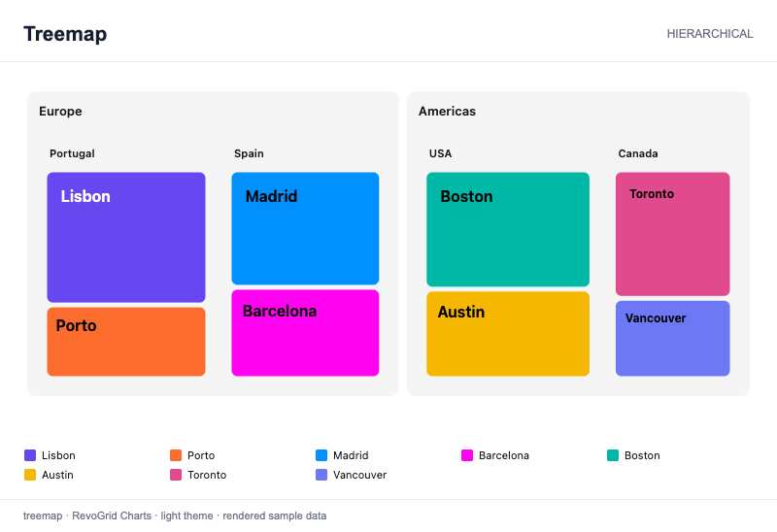The width and height of the screenshot is (777, 532).
Task: Click the Toronto treemap tile
Action: tap(672, 234)
